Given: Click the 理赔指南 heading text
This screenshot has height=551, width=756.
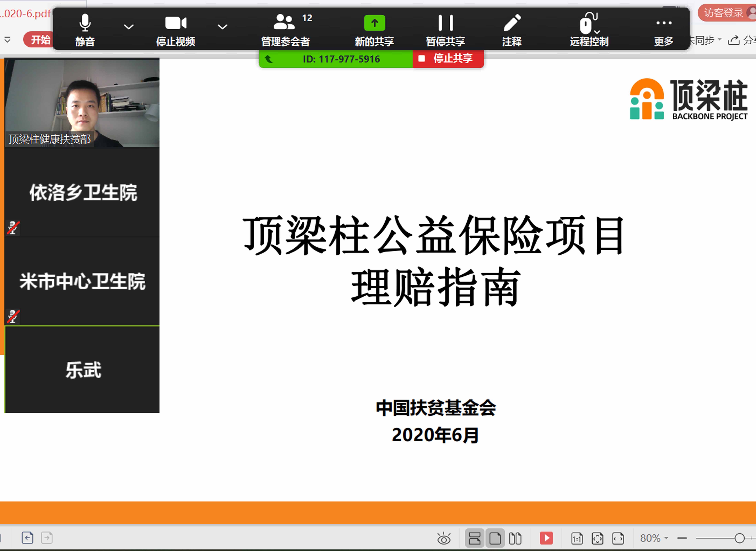Looking at the screenshot, I should (436, 286).
